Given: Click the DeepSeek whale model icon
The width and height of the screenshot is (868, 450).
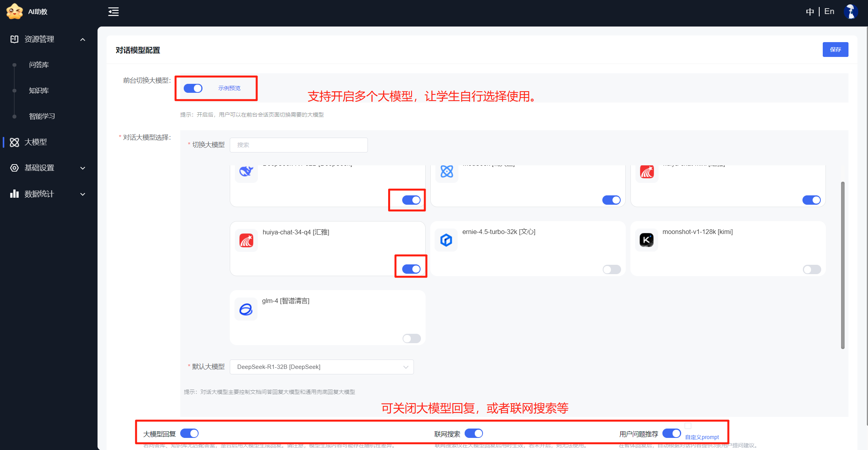Looking at the screenshot, I should [246, 171].
